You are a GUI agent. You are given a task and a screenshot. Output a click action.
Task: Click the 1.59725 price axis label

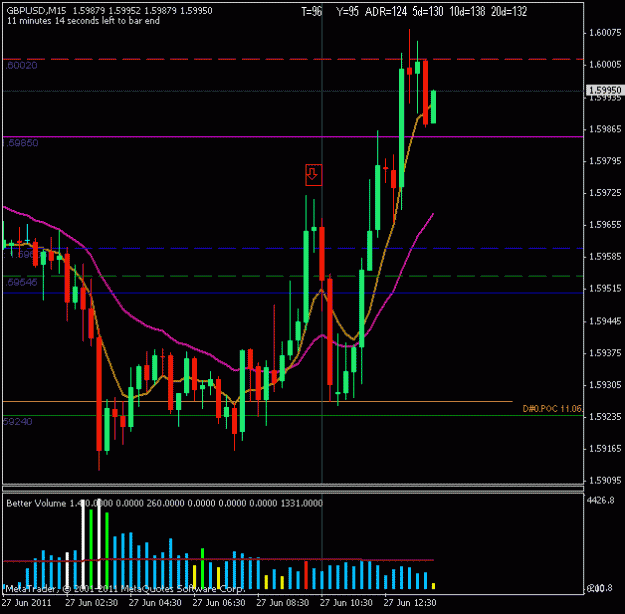coord(605,193)
